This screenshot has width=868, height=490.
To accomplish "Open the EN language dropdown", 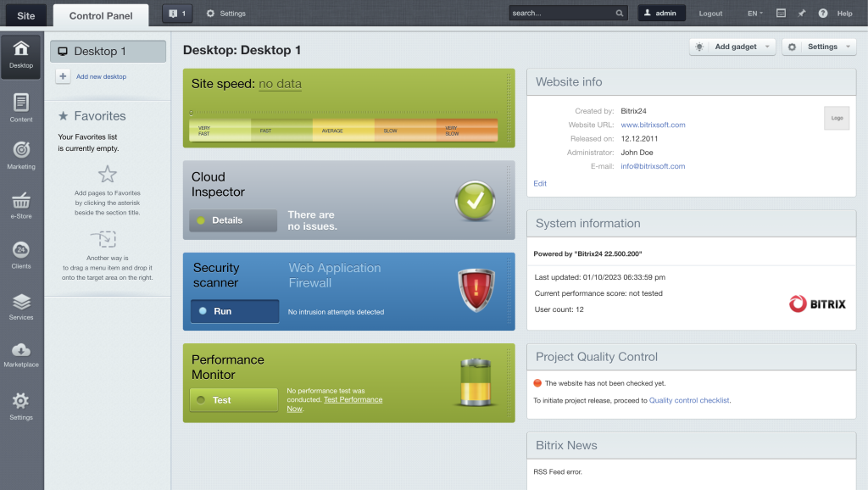I will (755, 14).
